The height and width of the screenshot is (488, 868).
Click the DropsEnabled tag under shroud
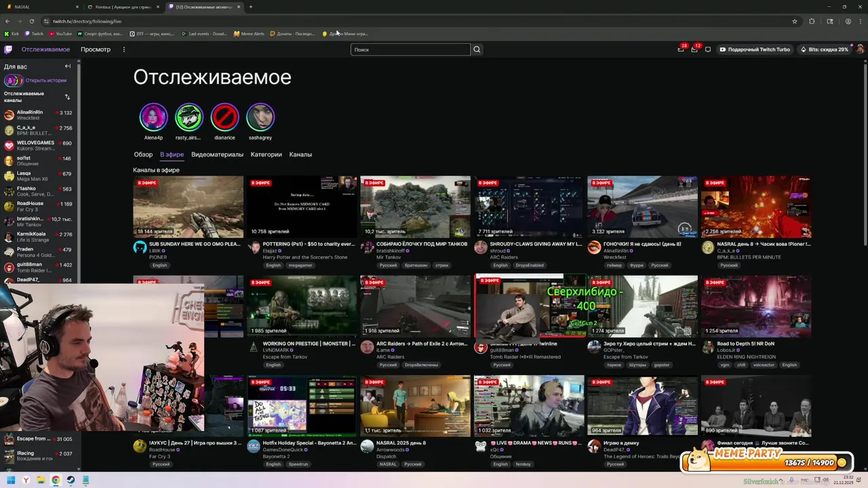[530, 266]
